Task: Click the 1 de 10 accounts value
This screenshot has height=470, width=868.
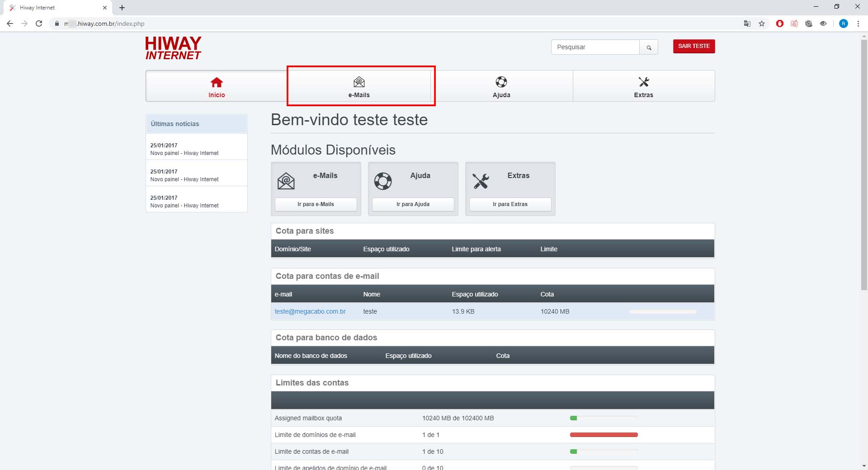Action: pos(433,451)
